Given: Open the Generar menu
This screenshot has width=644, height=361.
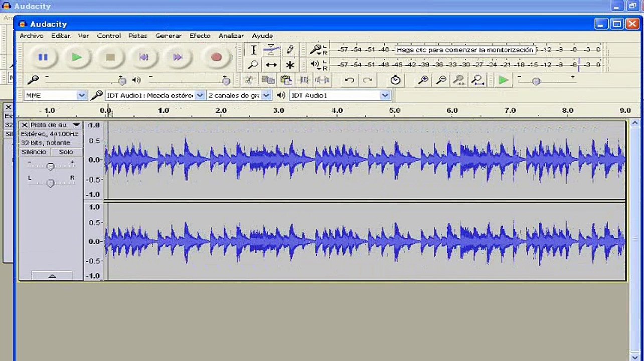Looking at the screenshot, I should (169, 36).
